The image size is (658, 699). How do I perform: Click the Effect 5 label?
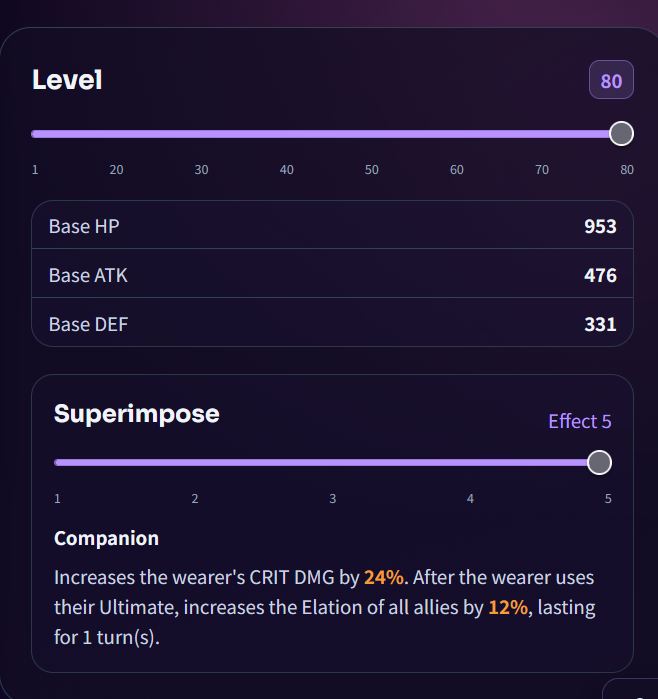click(580, 421)
